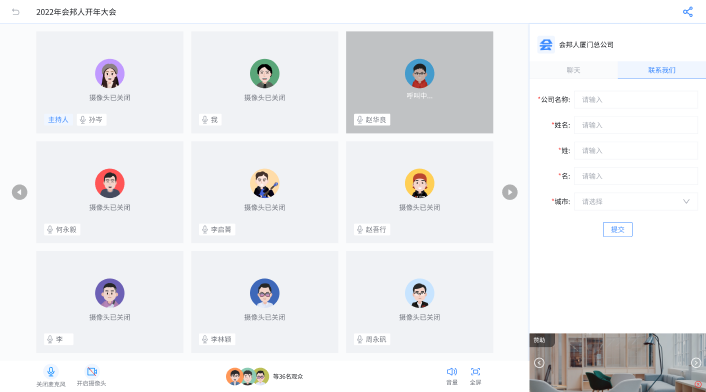The height and width of the screenshot is (392, 706).
Task: Click host 孙岑's microphone icon
Action: click(83, 120)
